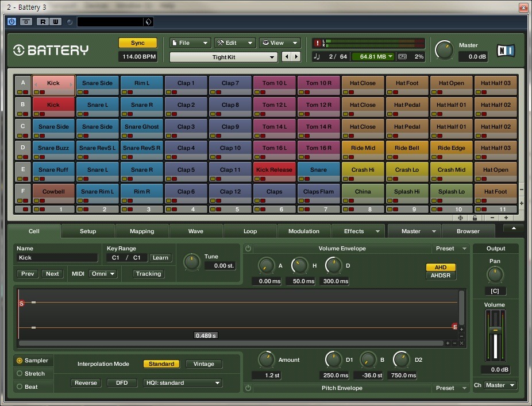Click the Learn key range button
This screenshot has width=532, height=406.
pyautogui.click(x=160, y=258)
